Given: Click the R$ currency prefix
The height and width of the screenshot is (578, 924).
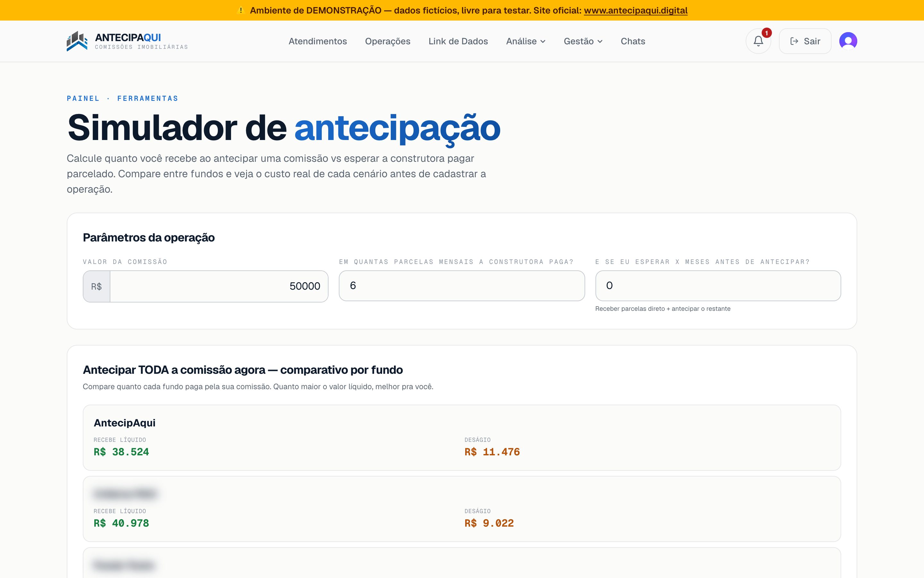Looking at the screenshot, I should (97, 286).
